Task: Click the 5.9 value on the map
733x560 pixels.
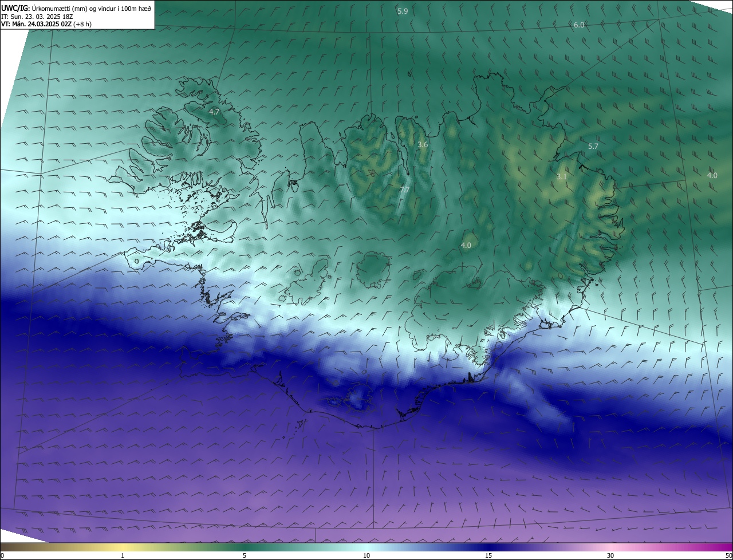Action: 403,11
